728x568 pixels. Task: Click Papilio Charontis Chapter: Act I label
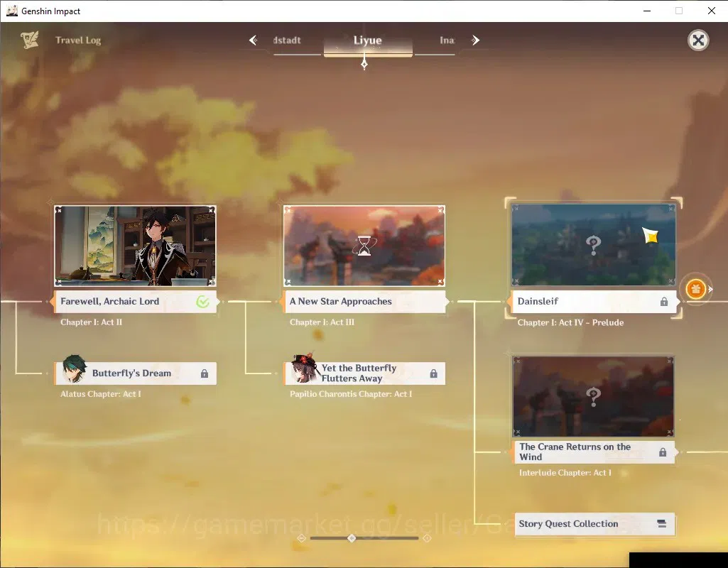click(351, 394)
